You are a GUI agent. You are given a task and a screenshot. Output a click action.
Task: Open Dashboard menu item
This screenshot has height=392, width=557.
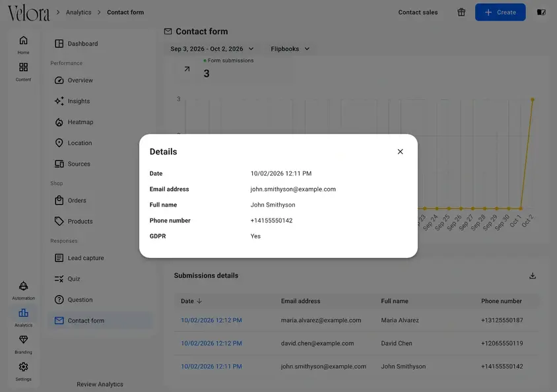click(x=100, y=44)
